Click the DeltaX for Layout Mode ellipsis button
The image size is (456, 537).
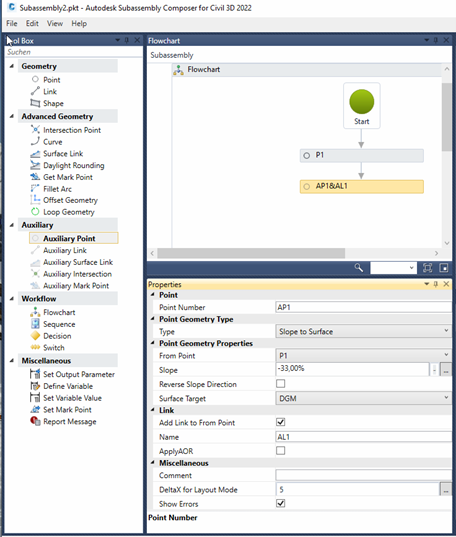pyautogui.click(x=446, y=489)
